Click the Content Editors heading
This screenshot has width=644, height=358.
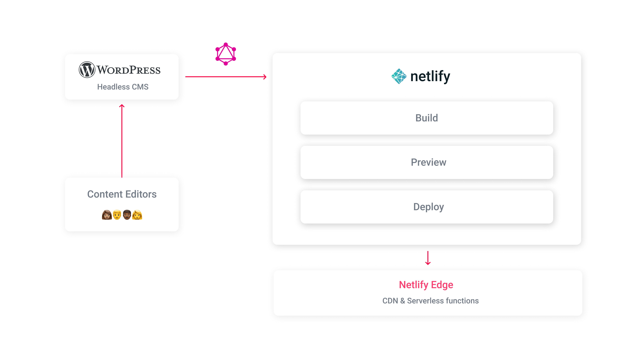[122, 194]
